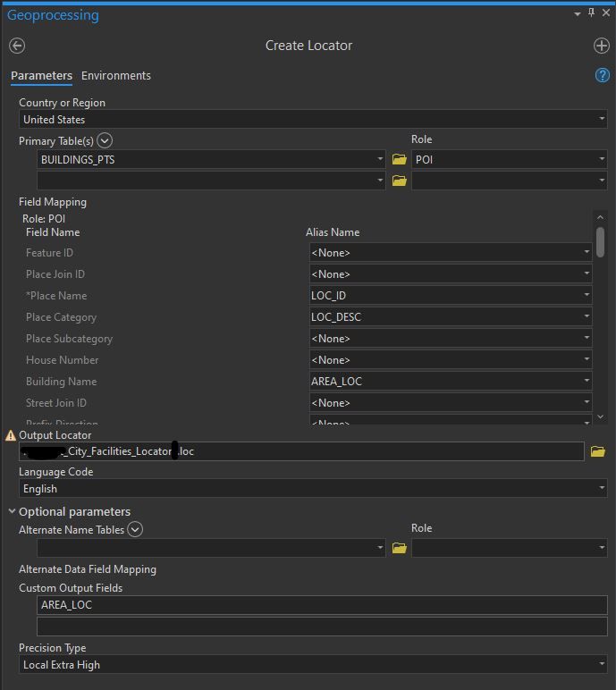Open the tool help question mark

(602, 75)
